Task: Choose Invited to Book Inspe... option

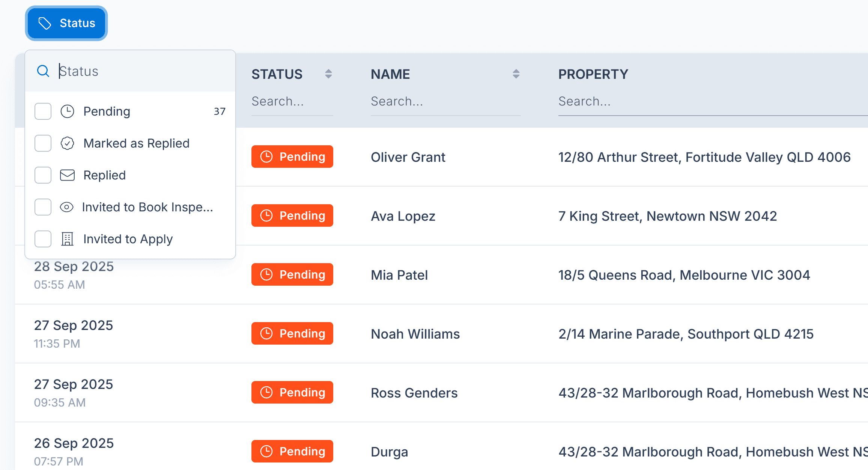Action: click(x=147, y=207)
